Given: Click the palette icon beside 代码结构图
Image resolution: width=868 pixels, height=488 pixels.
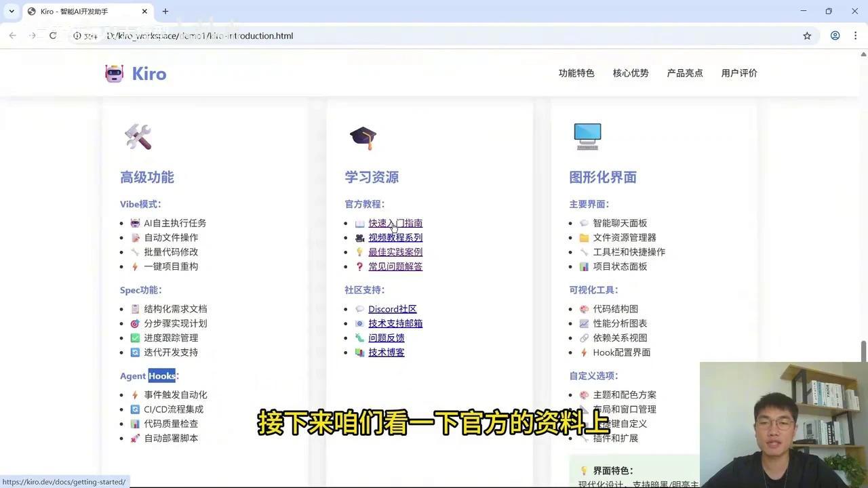Looking at the screenshot, I should [584, 309].
